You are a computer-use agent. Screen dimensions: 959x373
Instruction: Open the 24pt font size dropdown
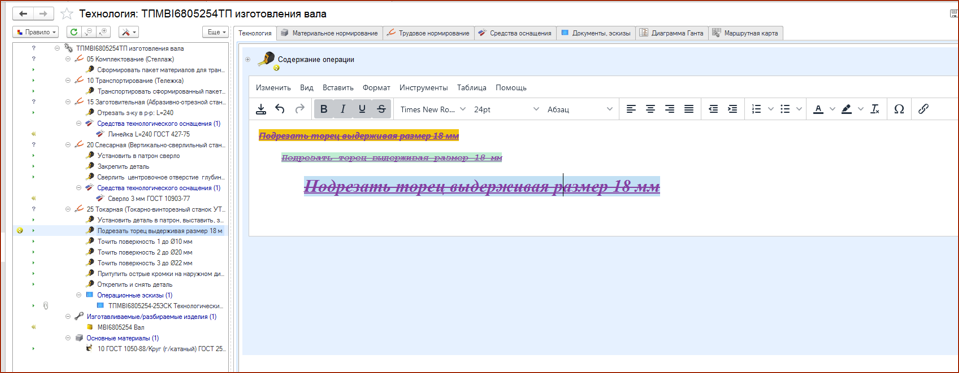506,109
